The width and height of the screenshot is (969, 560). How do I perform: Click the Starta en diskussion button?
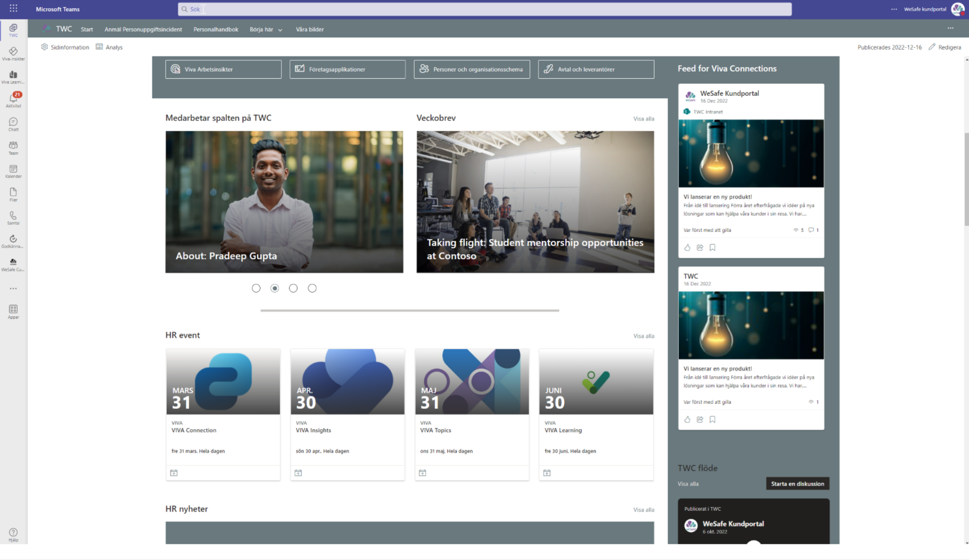(797, 484)
